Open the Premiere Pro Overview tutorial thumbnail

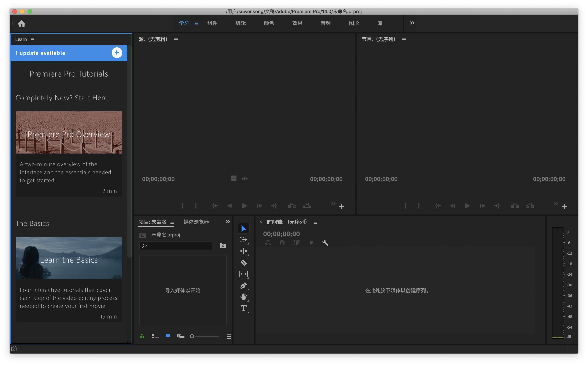(x=69, y=132)
